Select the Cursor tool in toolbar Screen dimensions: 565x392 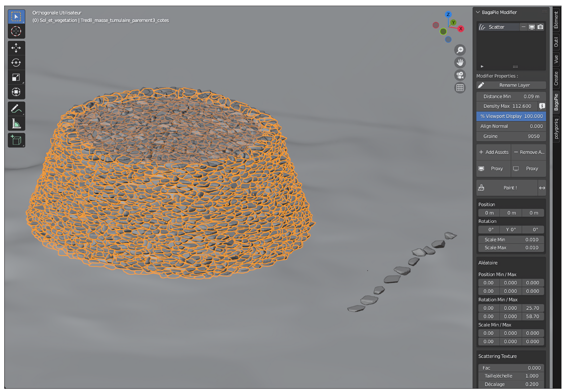[x=16, y=31]
